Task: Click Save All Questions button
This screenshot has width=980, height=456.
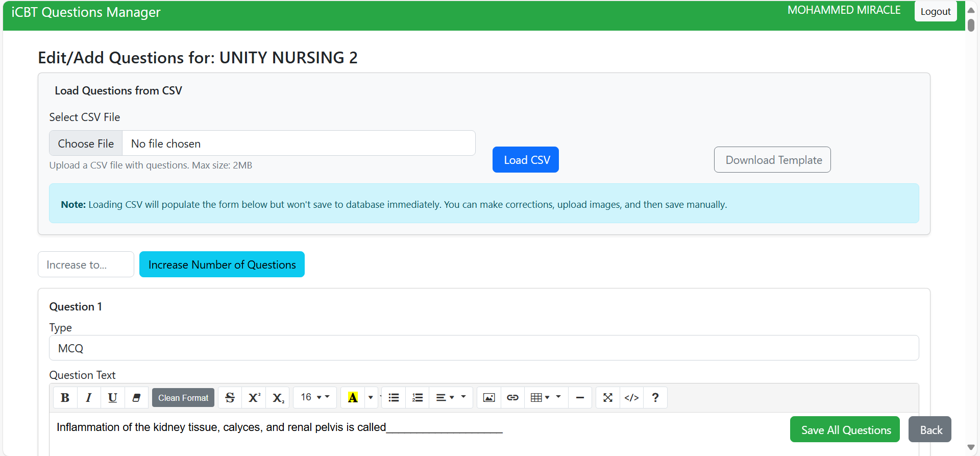Action: [x=845, y=430]
